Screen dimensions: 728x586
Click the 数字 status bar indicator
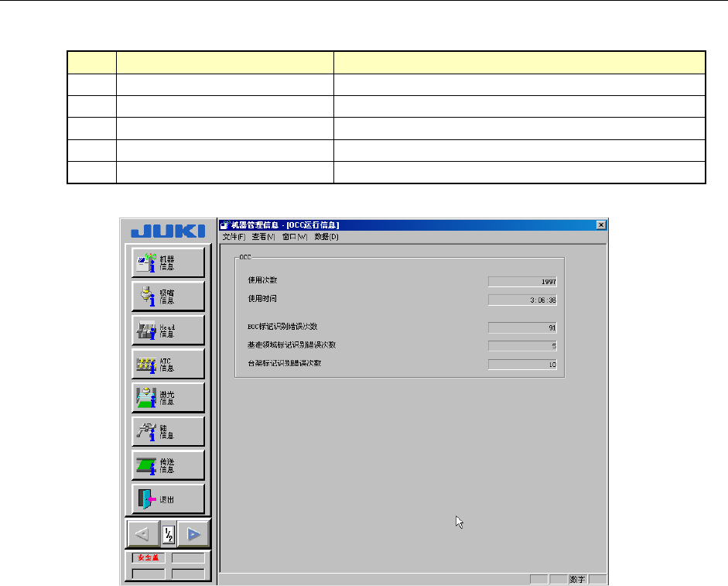coord(578,580)
